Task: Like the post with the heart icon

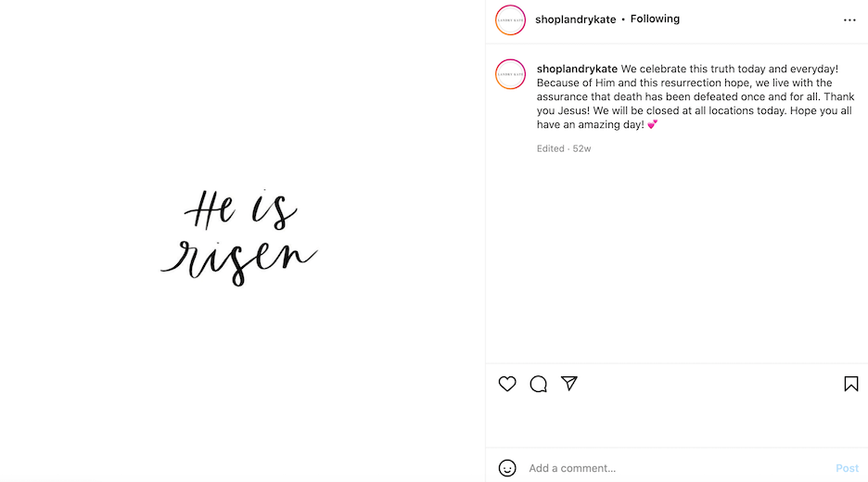Action: pyautogui.click(x=507, y=384)
